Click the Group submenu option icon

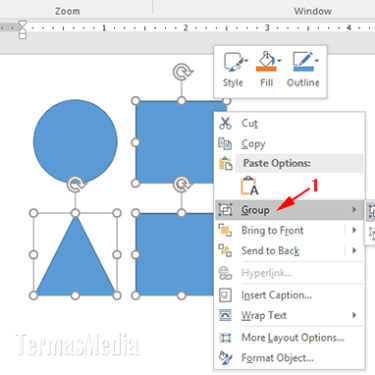click(x=372, y=211)
